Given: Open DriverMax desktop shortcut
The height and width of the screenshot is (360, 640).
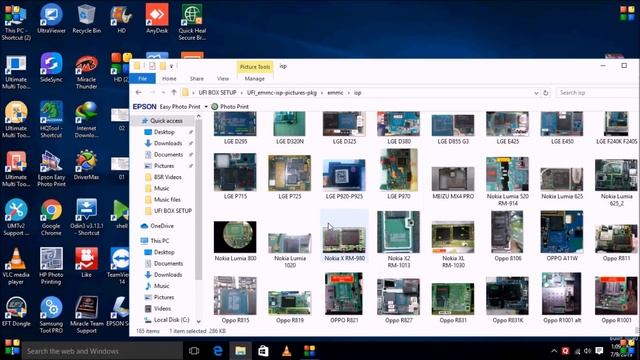Looking at the screenshot, I should 86,165.
